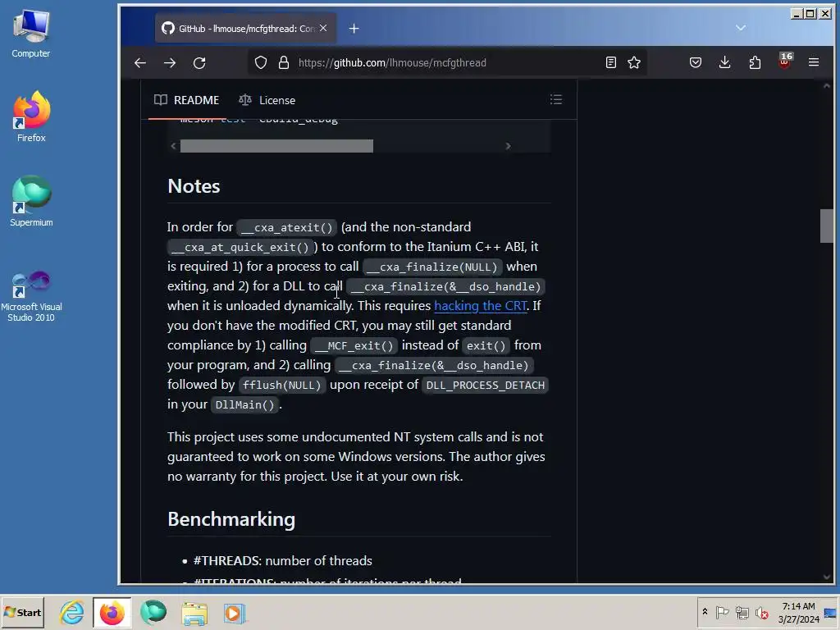Open README outline list icon

556,99
